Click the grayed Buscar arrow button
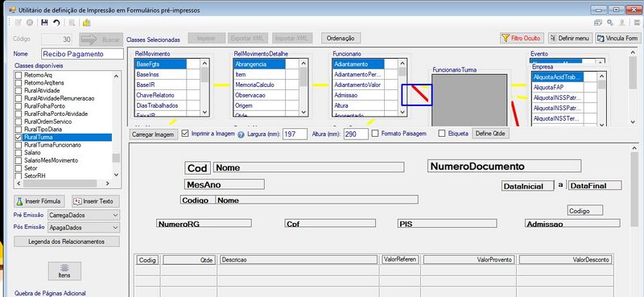 (101, 40)
